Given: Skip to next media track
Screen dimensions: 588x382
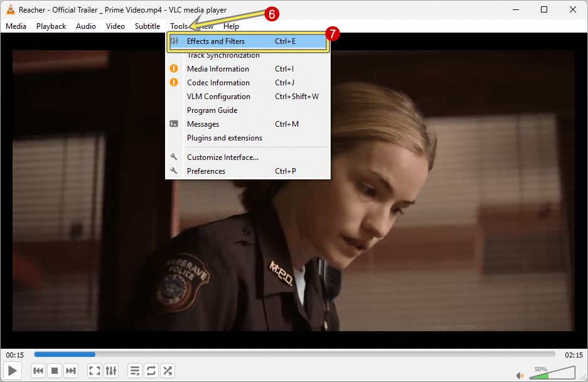Looking at the screenshot, I should (x=71, y=371).
